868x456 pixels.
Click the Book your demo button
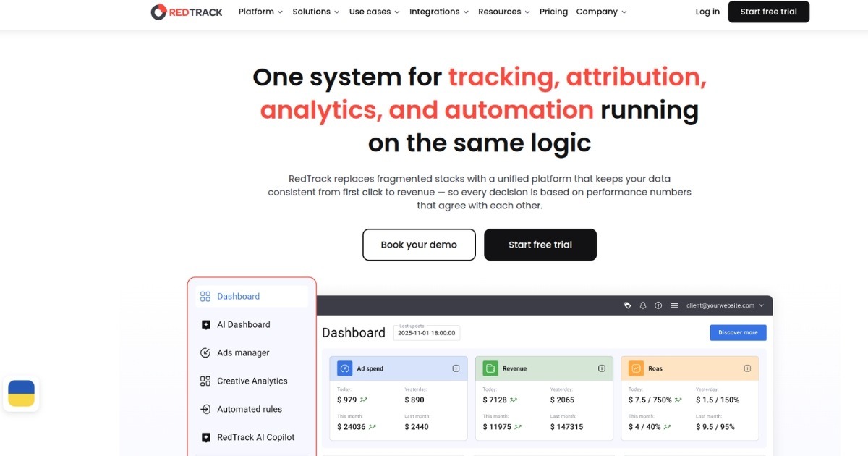point(419,245)
